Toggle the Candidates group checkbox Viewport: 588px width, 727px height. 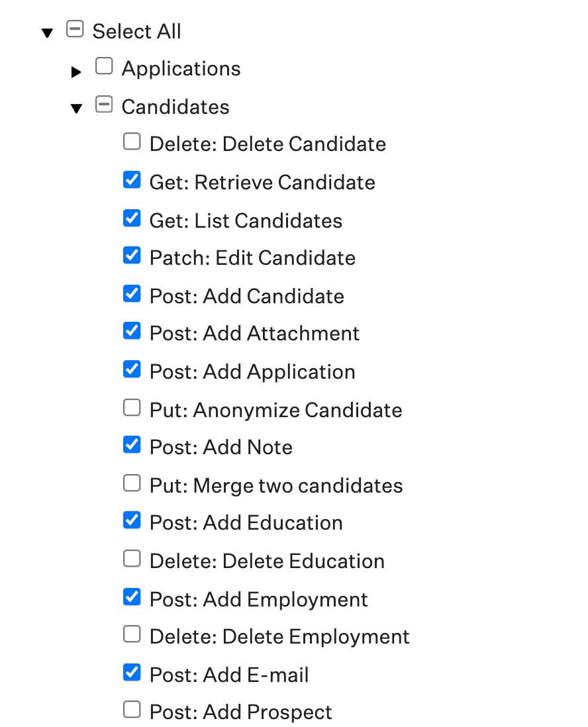[x=104, y=104]
